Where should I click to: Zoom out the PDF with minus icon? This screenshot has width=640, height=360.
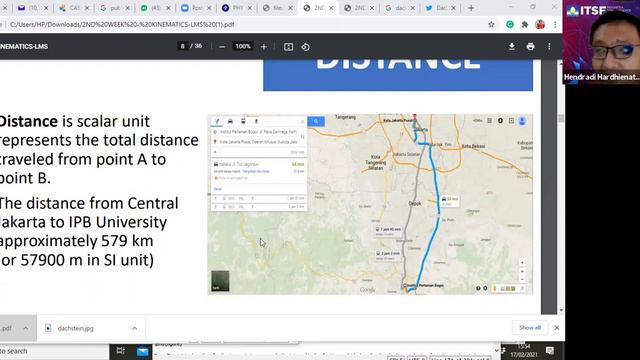click(x=222, y=47)
